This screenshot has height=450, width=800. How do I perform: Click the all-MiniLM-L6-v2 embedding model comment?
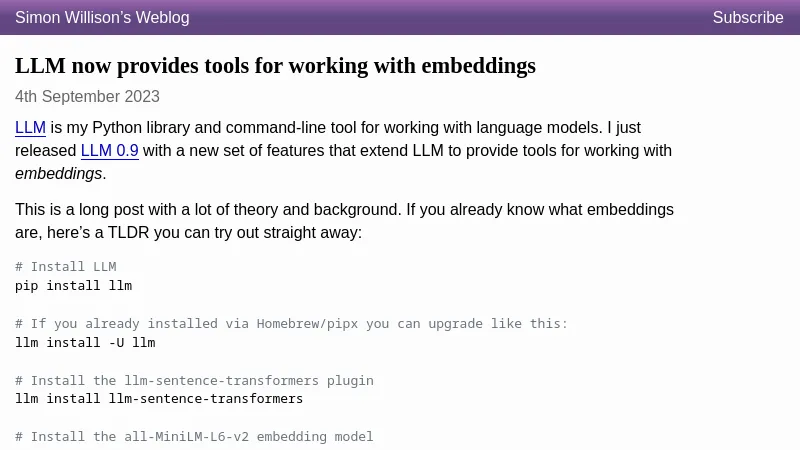tap(194, 437)
